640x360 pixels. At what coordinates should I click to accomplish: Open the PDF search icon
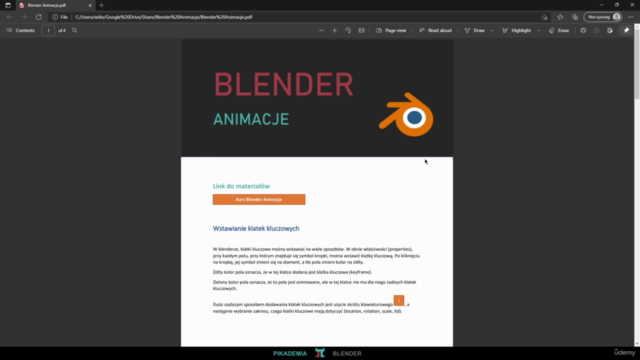tap(74, 31)
